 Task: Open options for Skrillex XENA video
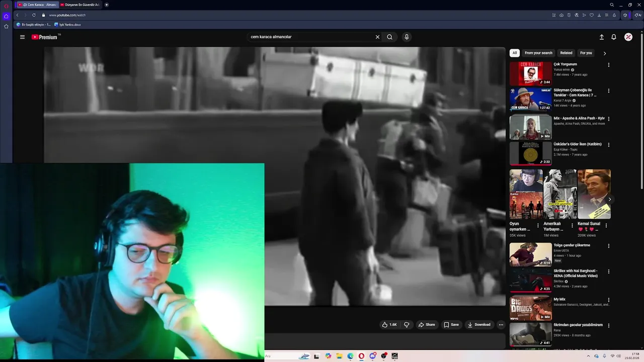608,271
